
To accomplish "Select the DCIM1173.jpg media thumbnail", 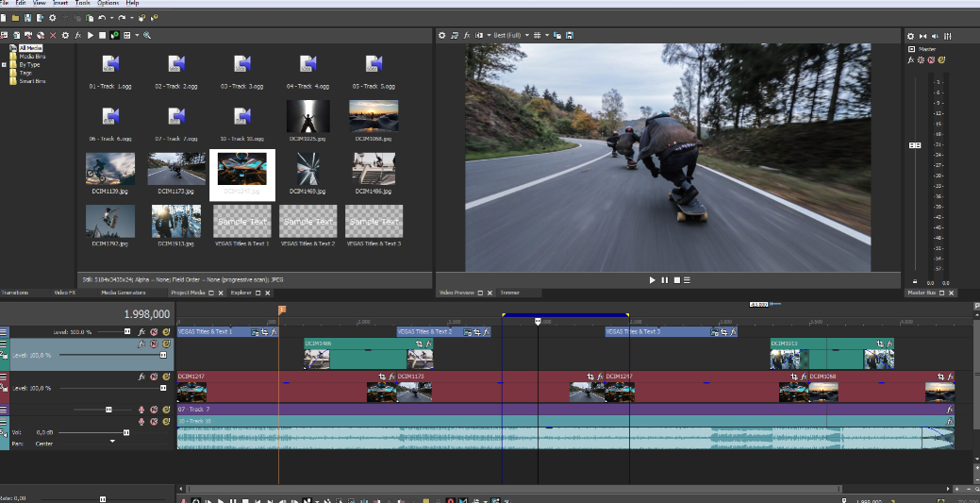I will 176,169.
